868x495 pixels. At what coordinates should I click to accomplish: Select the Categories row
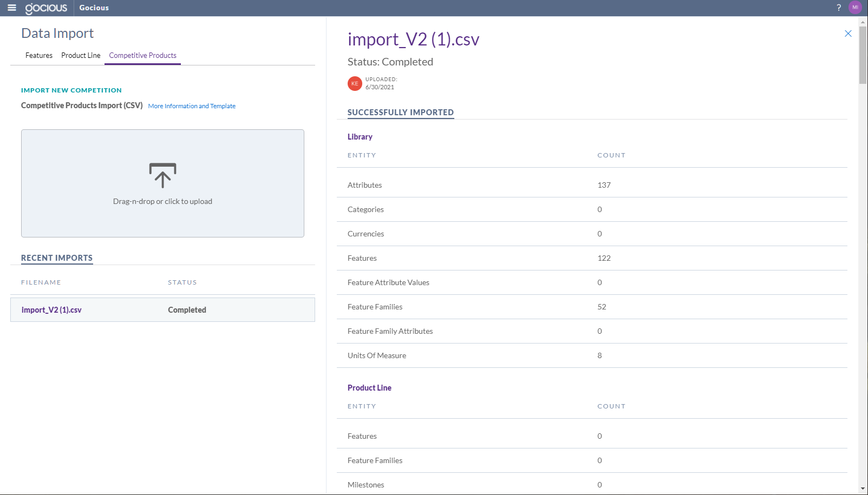tap(592, 209)
